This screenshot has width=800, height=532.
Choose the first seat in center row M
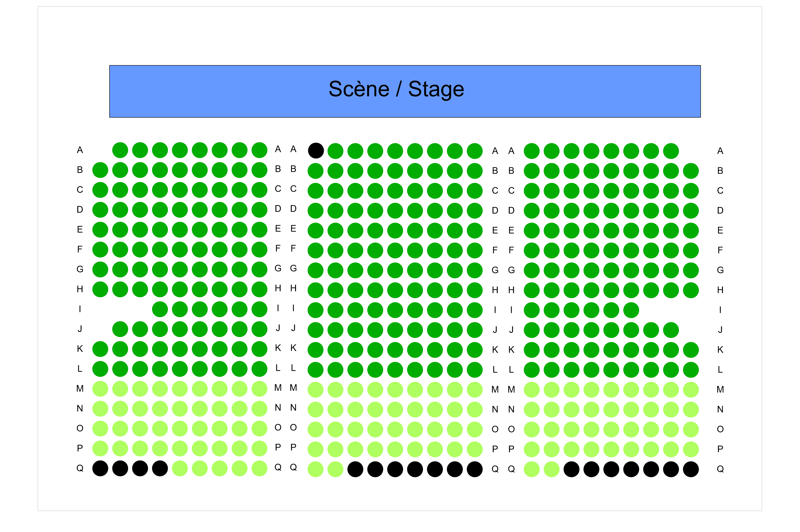pos(316,390)
